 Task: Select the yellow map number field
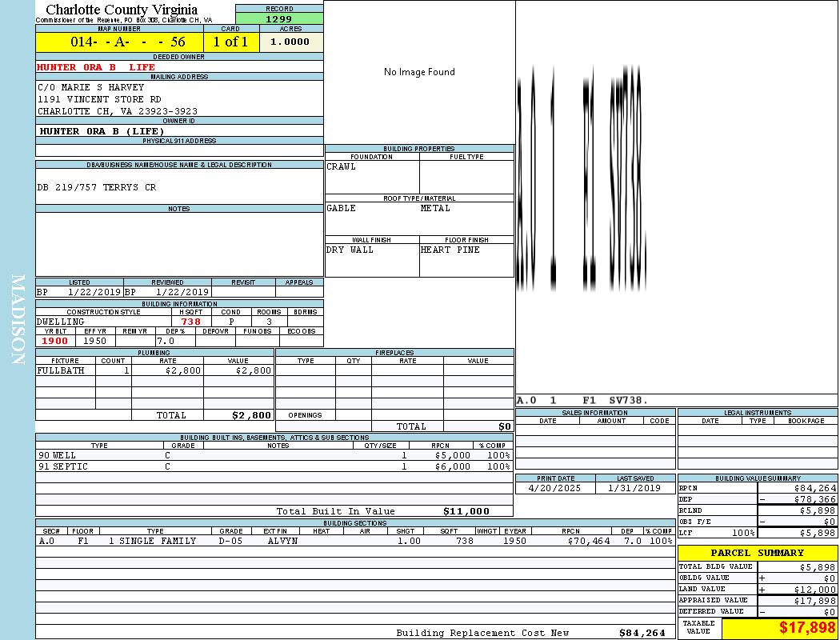click(119, 42)
